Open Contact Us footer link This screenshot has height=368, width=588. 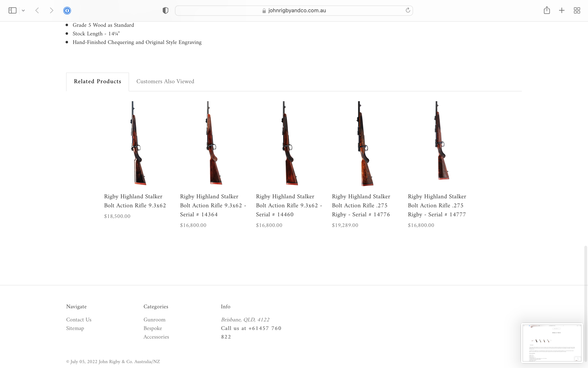79,320
